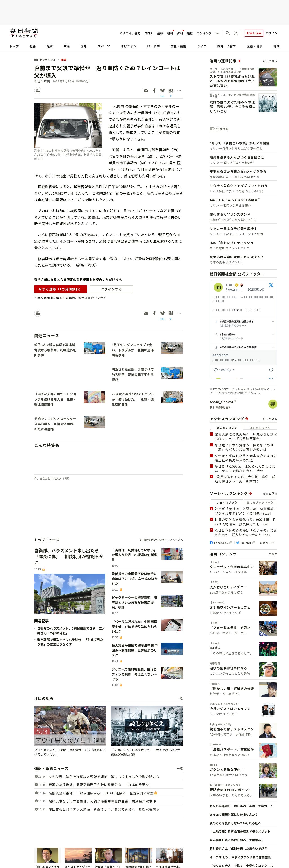289x868 pixels.
Task: Click ログイン in the header
Action: pyautogui.click(x=271, y=33)
